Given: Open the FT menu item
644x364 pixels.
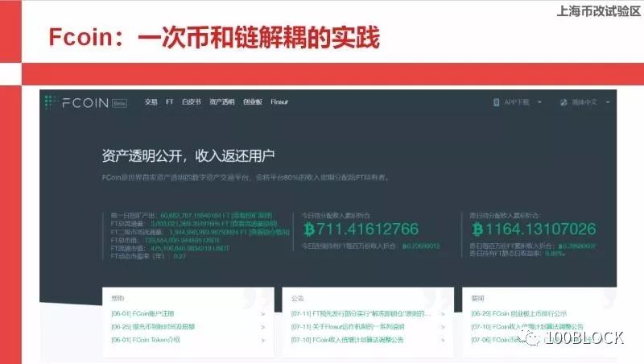Looking at the screenshot, I should (x=170, y=102).
